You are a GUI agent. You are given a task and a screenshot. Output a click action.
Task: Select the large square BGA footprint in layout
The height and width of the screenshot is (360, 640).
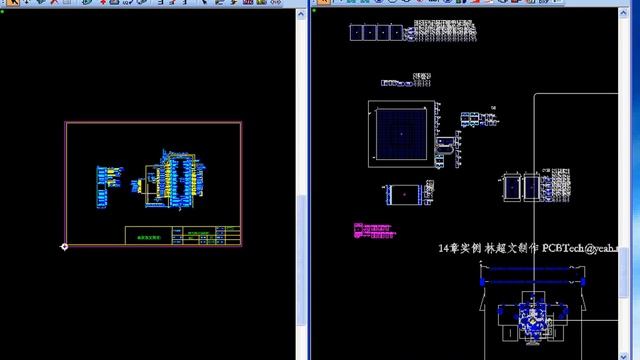coord(401,134)
